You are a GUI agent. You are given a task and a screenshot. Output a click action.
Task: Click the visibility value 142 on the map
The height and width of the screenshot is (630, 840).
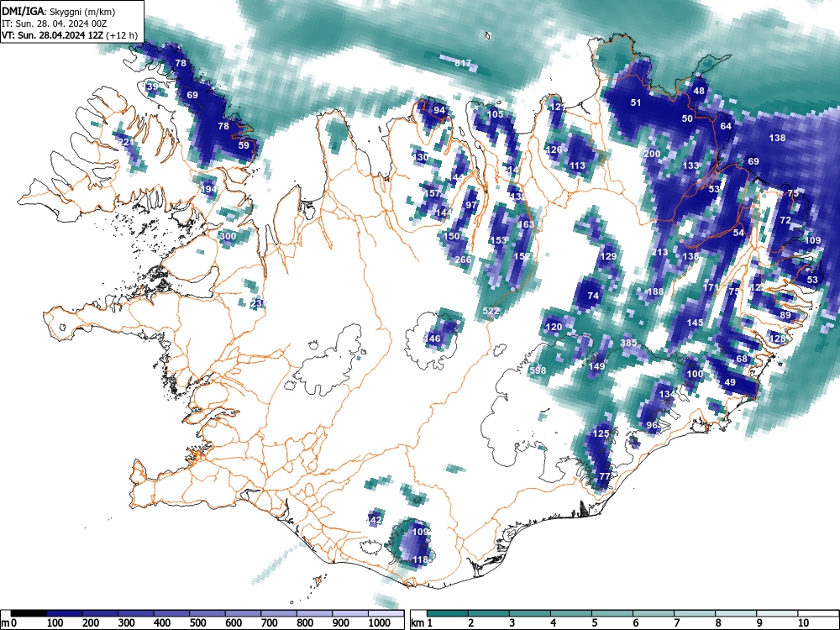375,520
